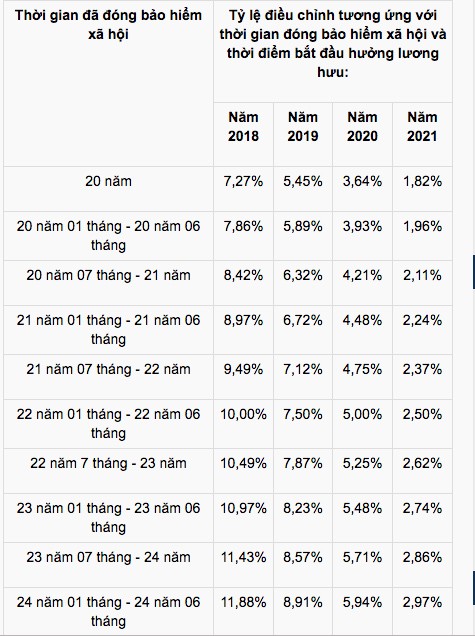Screen dimensions: 475x636
Task: Click the 4,48% cell under 2020
Action: click(362, 320)
